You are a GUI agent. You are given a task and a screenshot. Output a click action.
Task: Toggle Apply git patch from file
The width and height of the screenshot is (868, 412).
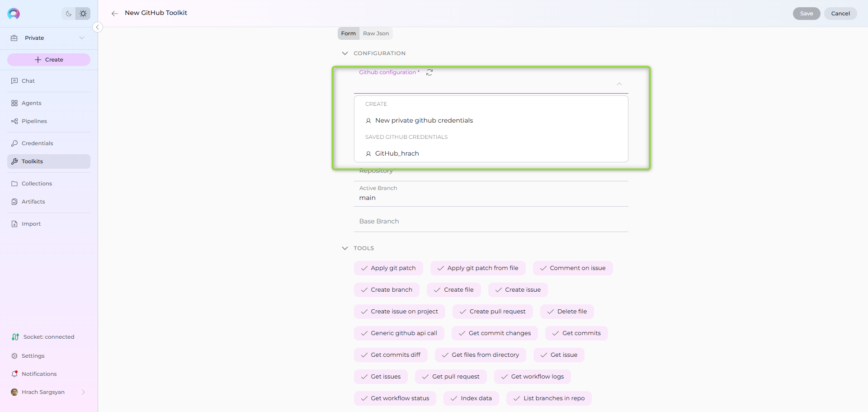coord(478,268)
